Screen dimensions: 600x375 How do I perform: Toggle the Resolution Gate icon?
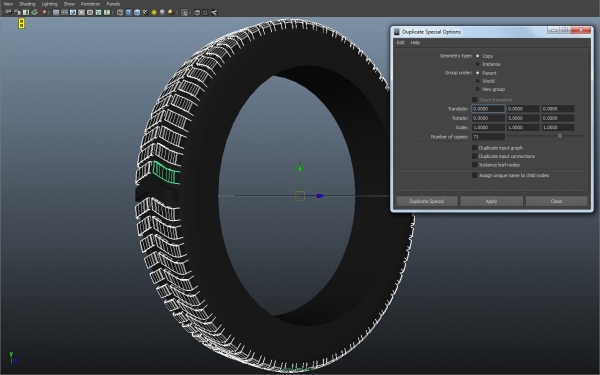[73, 12]
